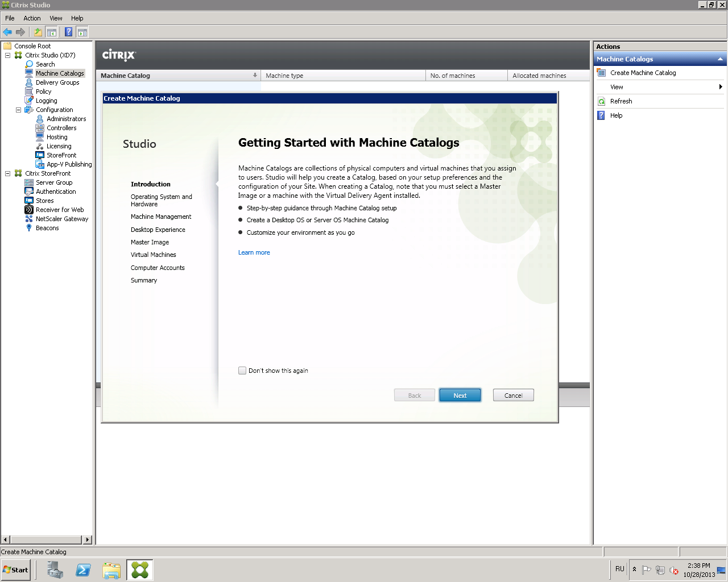Viewport: 728px width, 582px height.
Task: Click the StoreFront item under Configuration
Action: pos(61,155)
